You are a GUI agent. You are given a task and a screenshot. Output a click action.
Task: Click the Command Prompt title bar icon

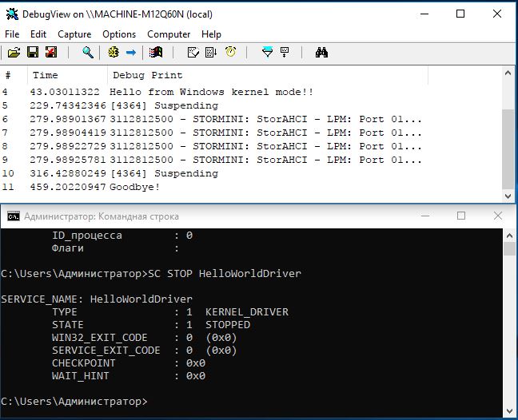(x=14, y=216)
